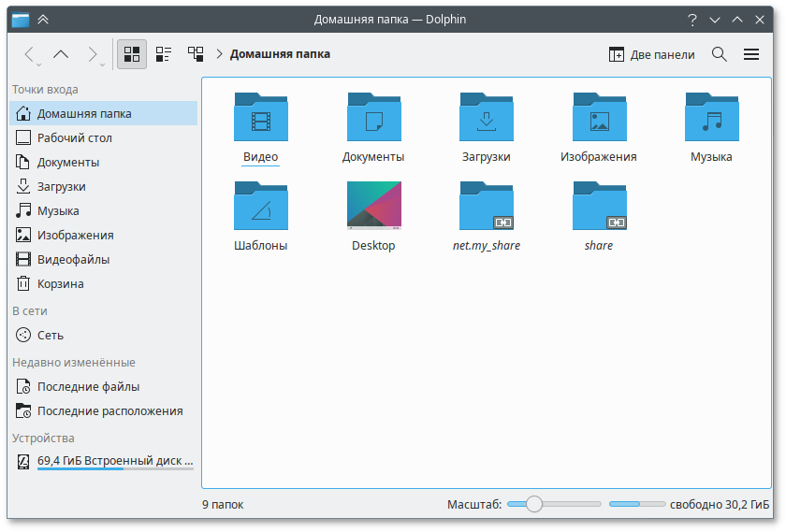Switch to icons view mode

coord(132,54)
